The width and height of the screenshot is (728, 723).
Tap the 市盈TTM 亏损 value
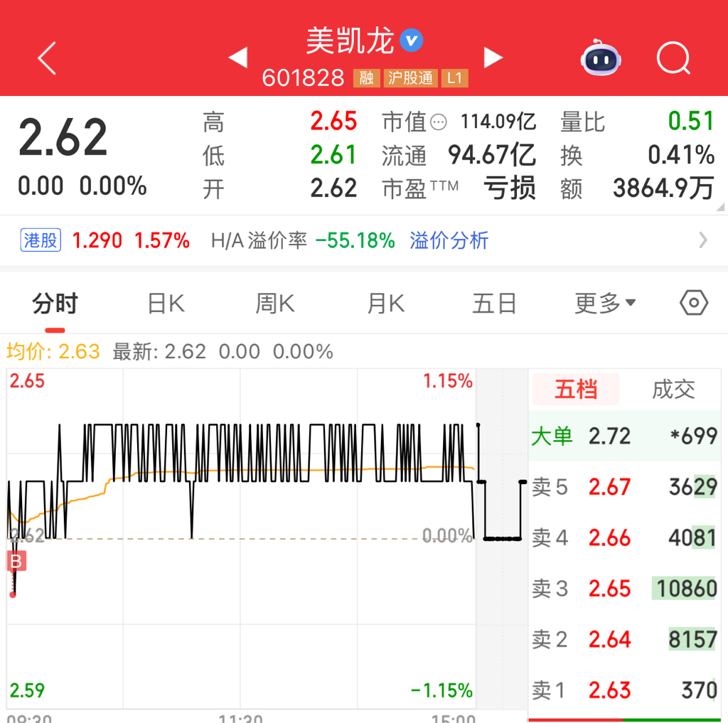coord(509,188)
